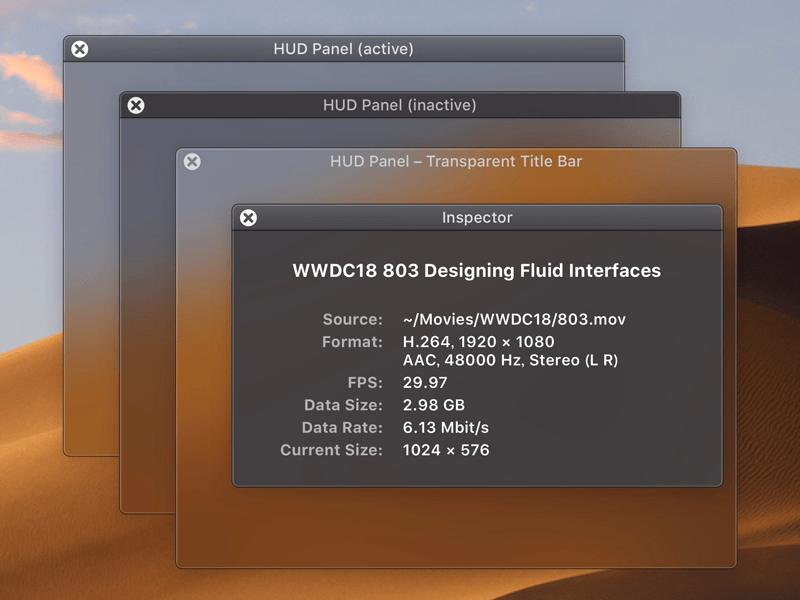
Task: Select the 2.98 GB value
Action: coord(434,405)
